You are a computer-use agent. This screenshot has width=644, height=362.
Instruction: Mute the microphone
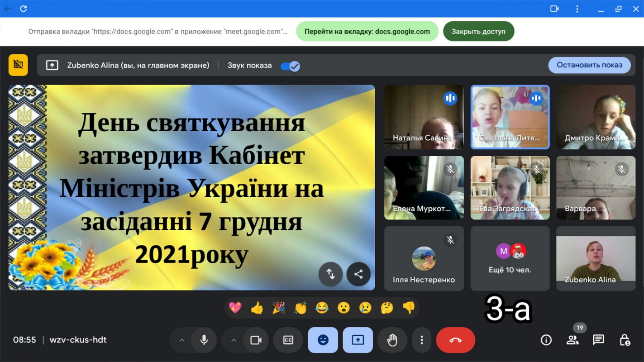[x=204, y=340]
